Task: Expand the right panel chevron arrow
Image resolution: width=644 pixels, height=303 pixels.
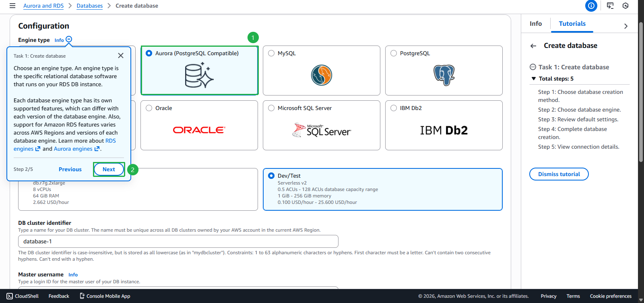Action: coord(625,26)
